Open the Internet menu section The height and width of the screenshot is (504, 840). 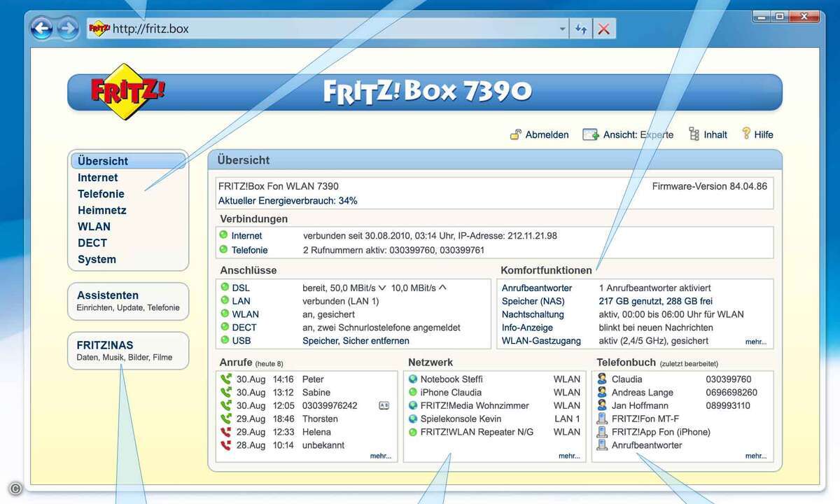click(x=98, y=178)
